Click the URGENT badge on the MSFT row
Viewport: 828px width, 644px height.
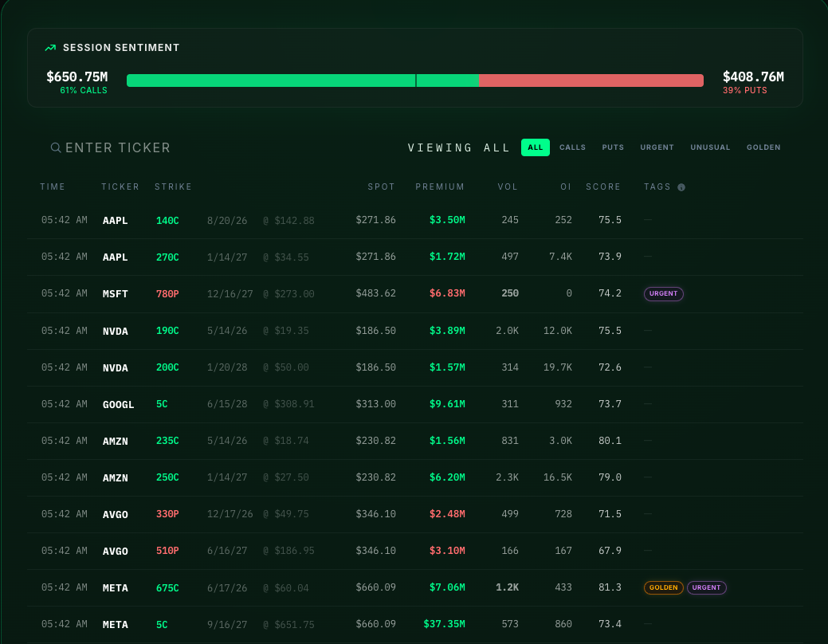[x=663, y=293]
